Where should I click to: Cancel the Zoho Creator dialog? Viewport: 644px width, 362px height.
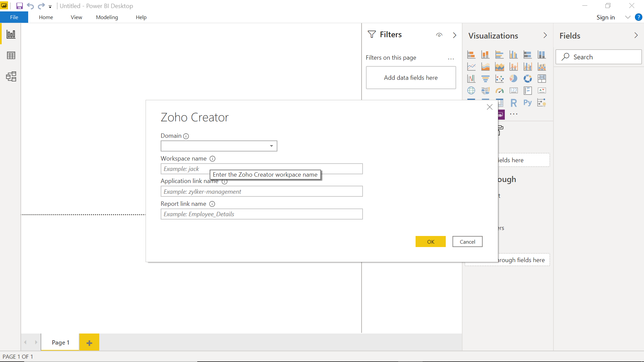[467, 242]
